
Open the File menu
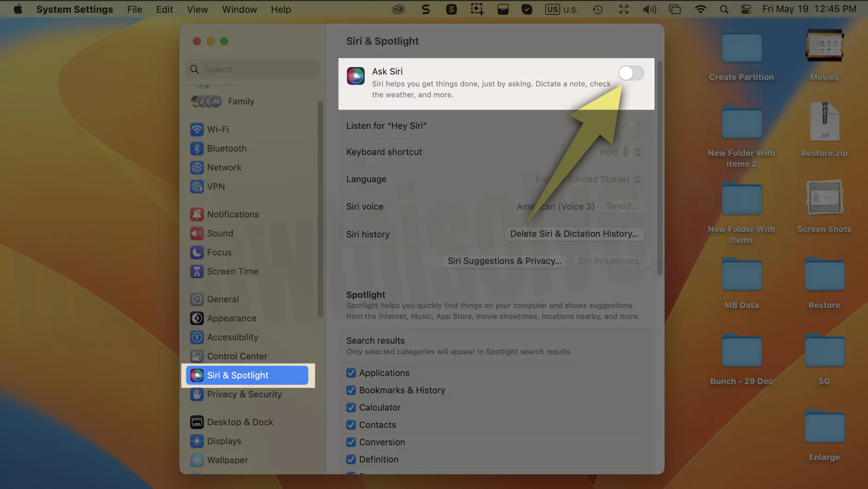coord(135,9)
